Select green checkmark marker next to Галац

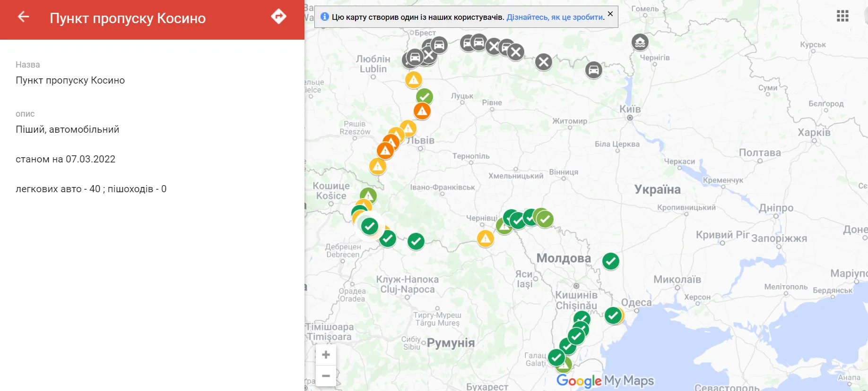pos(556,357)
